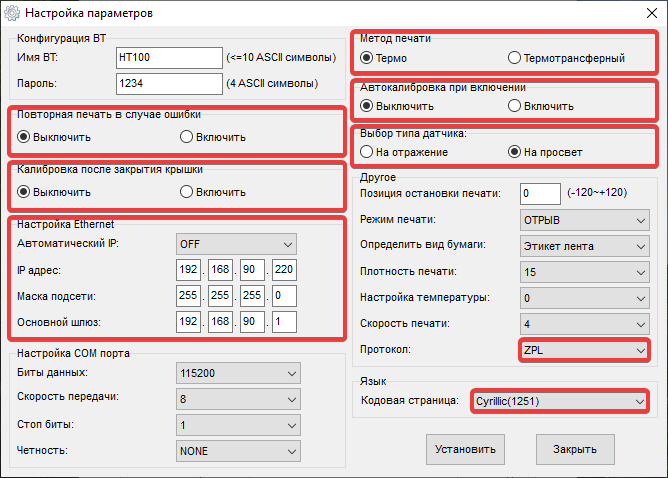Click third octet of Маска подсети
Image resolution: width=668 pixels, height=478 pixels.
pyautogui.click(x=252, y=296)
